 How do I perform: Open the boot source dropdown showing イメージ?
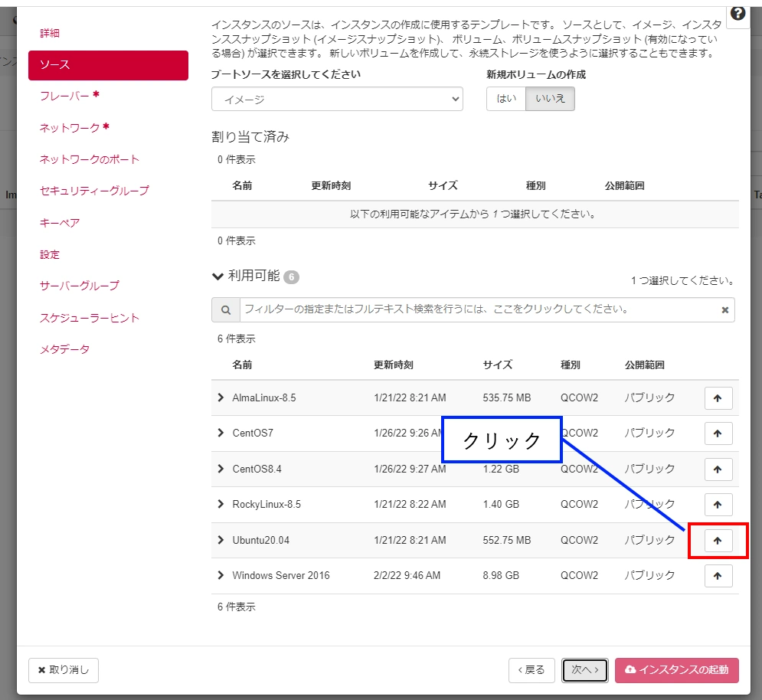337,100
